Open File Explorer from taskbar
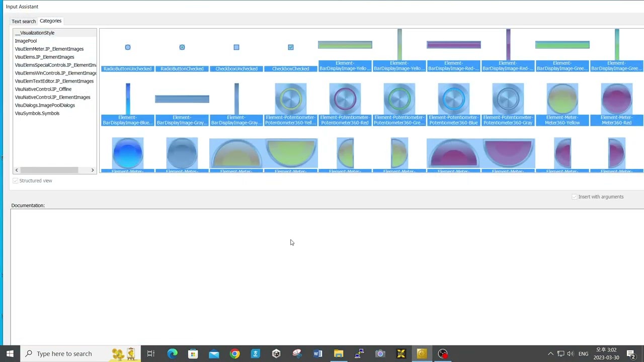This screenshot has width=644, height=362. coord(339,353)
